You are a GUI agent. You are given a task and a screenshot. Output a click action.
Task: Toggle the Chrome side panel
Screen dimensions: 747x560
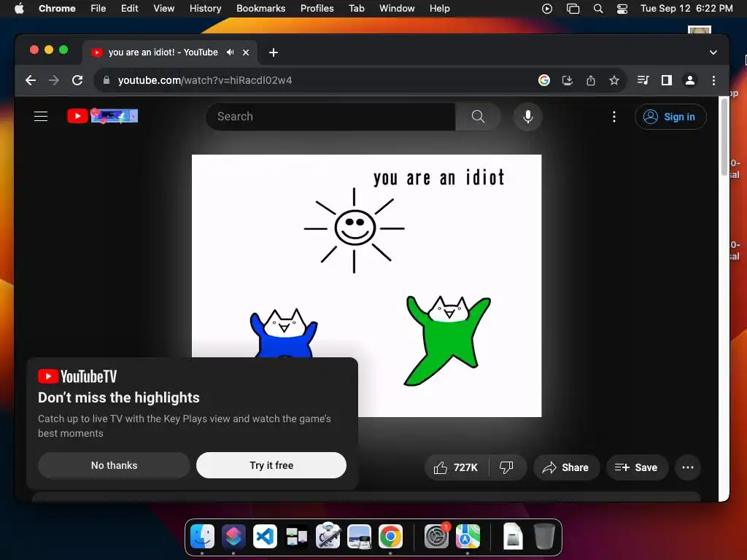[667, 80]
